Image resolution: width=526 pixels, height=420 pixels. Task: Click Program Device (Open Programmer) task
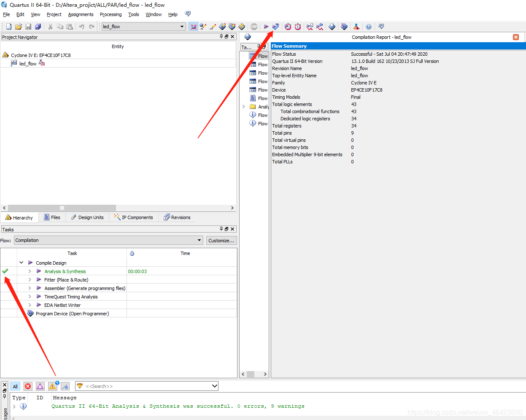pos(72,314)
